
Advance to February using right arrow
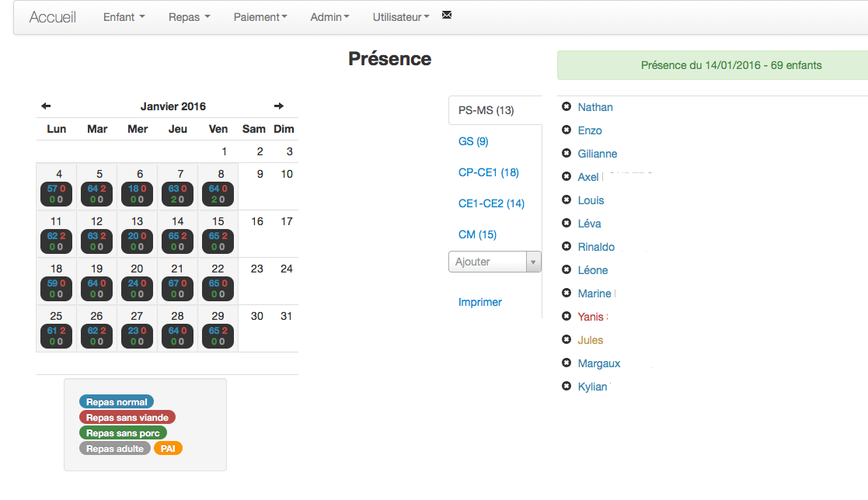[278, 106]
